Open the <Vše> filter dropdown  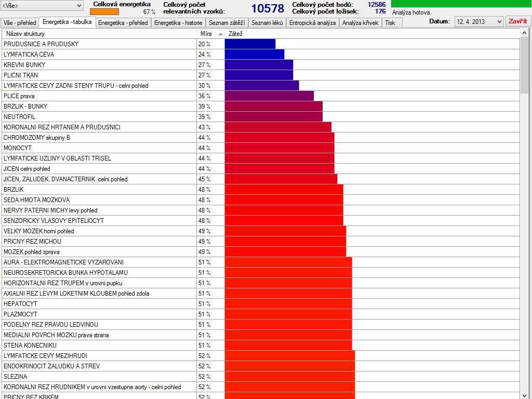(x=42, y=5)
